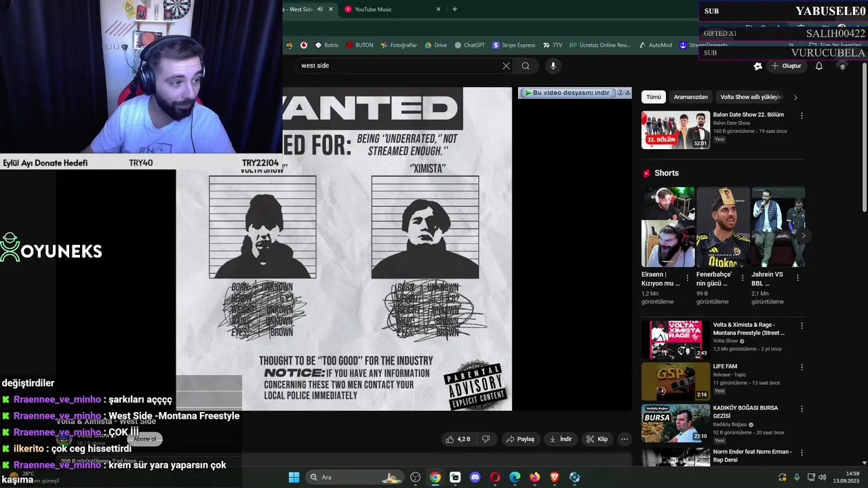Open OBS Studio from taskbar
This screenshot has width=868, height=488.
(416, 477)
